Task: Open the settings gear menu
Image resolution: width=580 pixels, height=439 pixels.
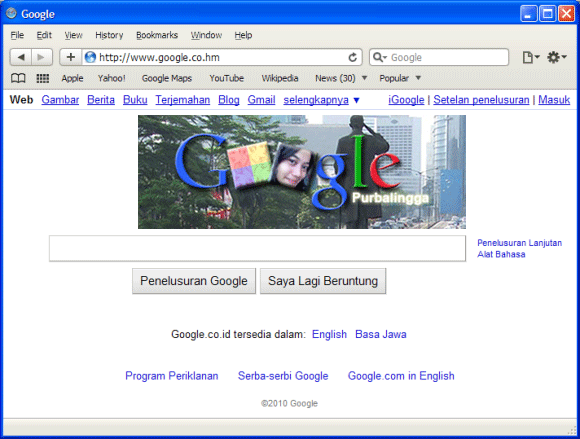Action: (x=556, y=57)
